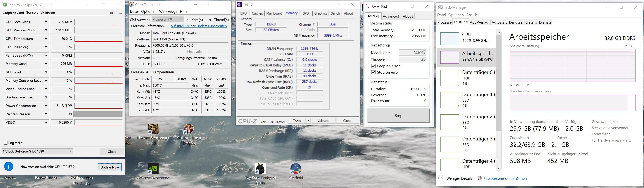Open Memory Controller Load sensor dropdown

click(x=46, y=81)
